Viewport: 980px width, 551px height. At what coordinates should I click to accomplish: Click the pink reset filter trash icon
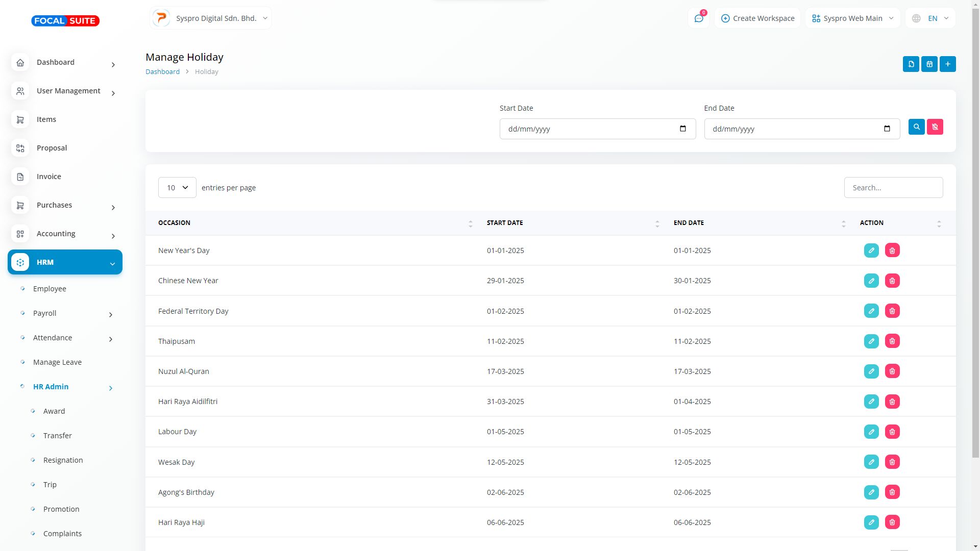point(935,127)
